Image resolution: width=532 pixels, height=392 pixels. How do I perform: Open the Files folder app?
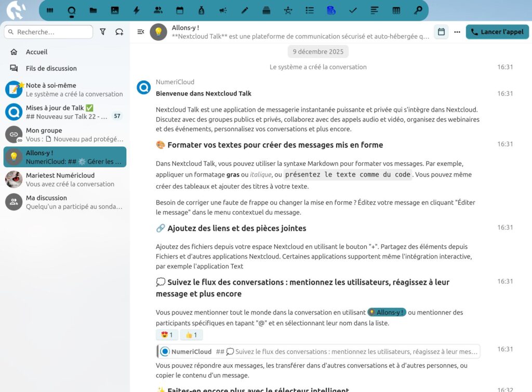click(x=94, y=10)
